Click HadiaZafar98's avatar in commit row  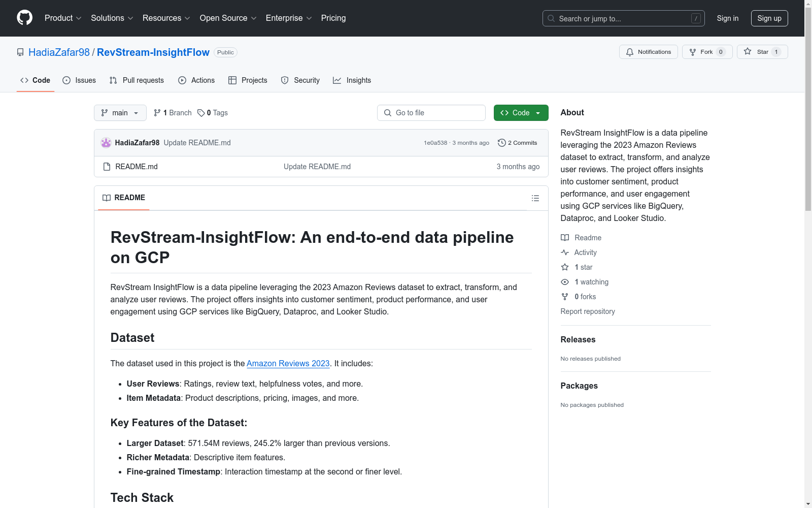point(106,143)
